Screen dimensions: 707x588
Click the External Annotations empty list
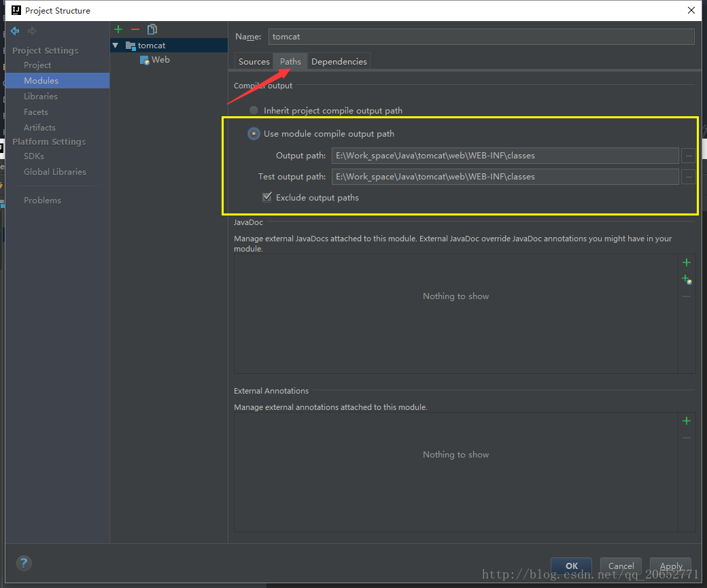pos(456,472)
